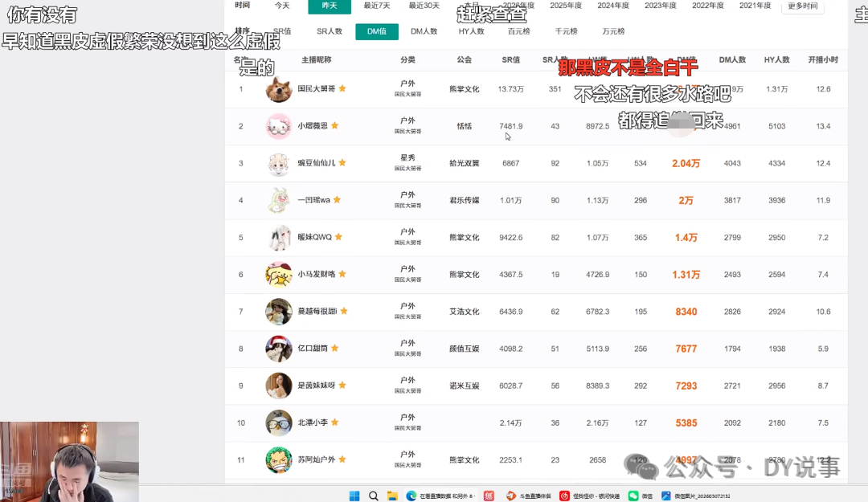The height and width of the screenshot is (502, 868).
Task: Open streamer name 蔓越莓很甜i
Action: click(x=317, y=312)
